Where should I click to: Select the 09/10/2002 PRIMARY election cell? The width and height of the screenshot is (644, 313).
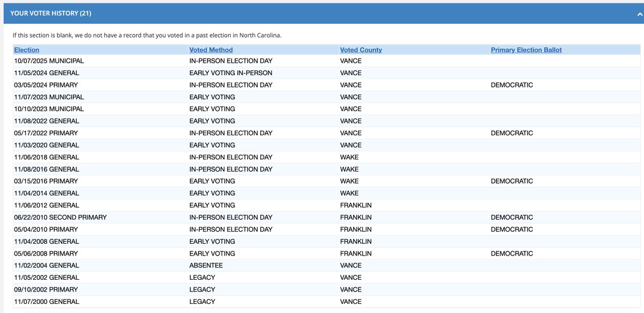point(46,289)
